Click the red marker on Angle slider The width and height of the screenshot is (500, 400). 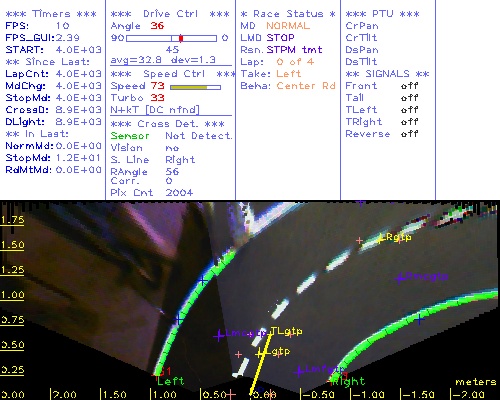[181, 38]
